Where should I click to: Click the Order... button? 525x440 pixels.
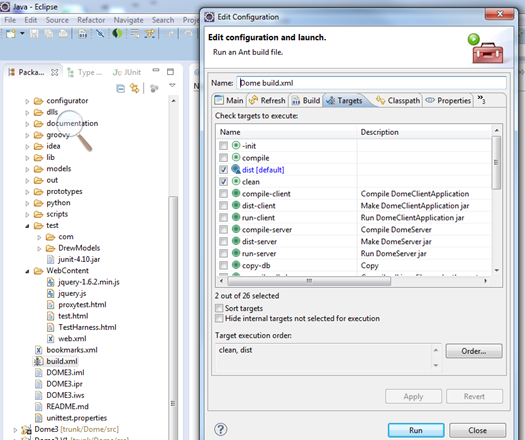(x=474, y=351)
